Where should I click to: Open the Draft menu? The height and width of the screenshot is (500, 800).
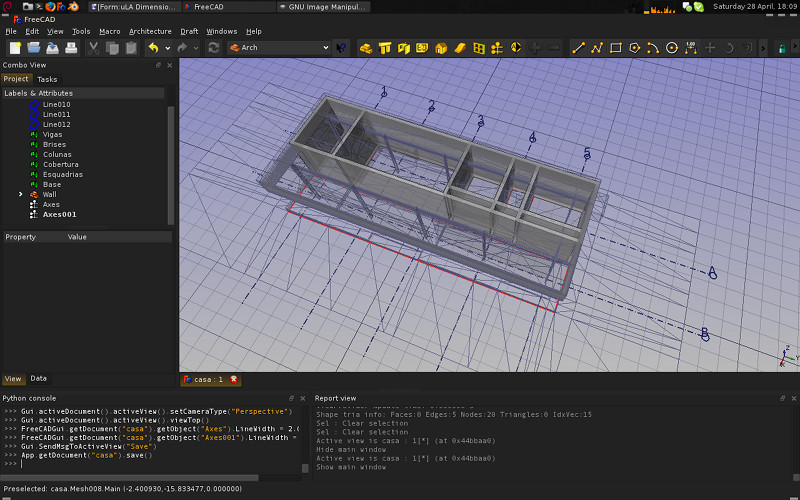click(189, 31)
